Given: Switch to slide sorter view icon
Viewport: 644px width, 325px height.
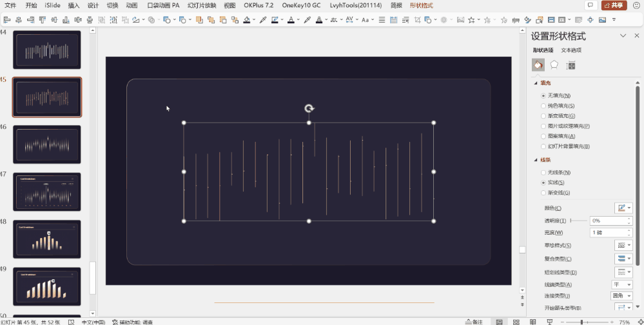Looking at the screenshot, I should click(516, 322).
